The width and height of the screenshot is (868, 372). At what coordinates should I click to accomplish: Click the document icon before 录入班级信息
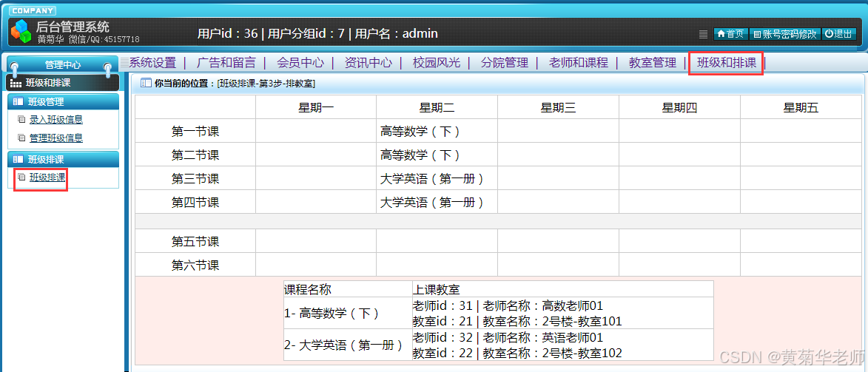pos(21,119)
